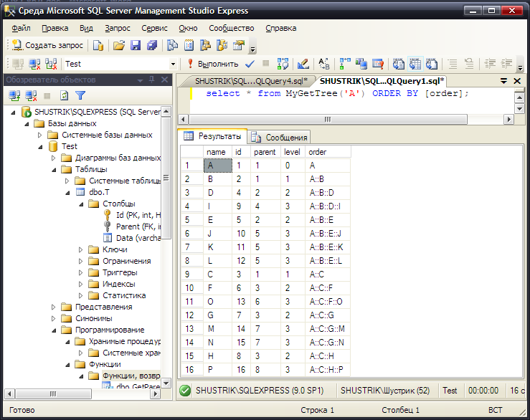Image resolution: width=530 pixels, height=420 pixels.
Task: Open the Registered Servers window icon
Action: 172,45
